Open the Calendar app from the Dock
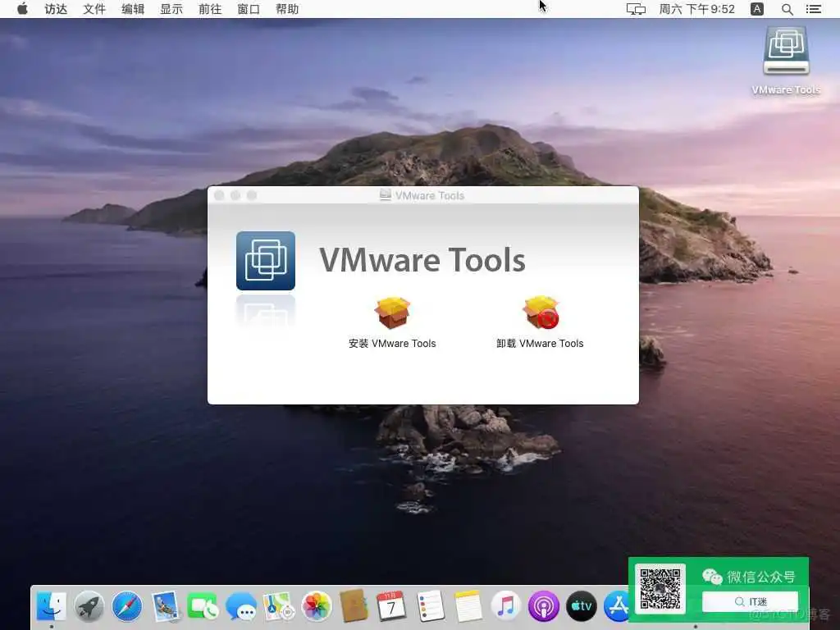 point(392,607)
